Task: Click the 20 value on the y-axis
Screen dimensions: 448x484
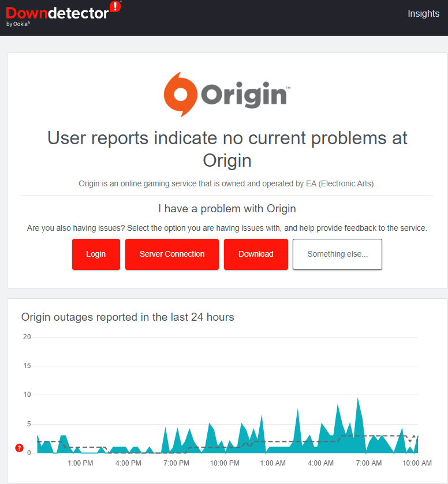Action: [x=27, y=337]
